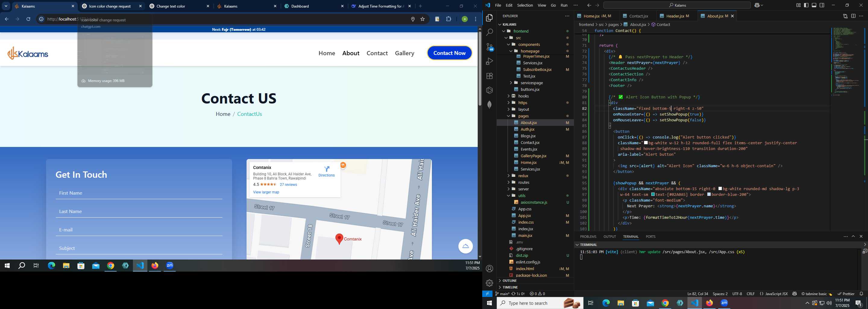Open the Accounts menu in activity bar
The image size is (868, 309).
coord(489,269)
